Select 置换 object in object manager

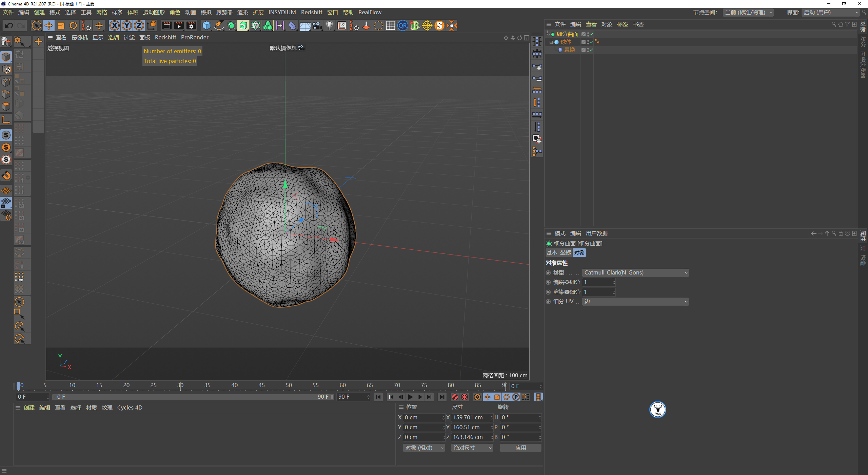pyautogui.click(x=569, y=50)
